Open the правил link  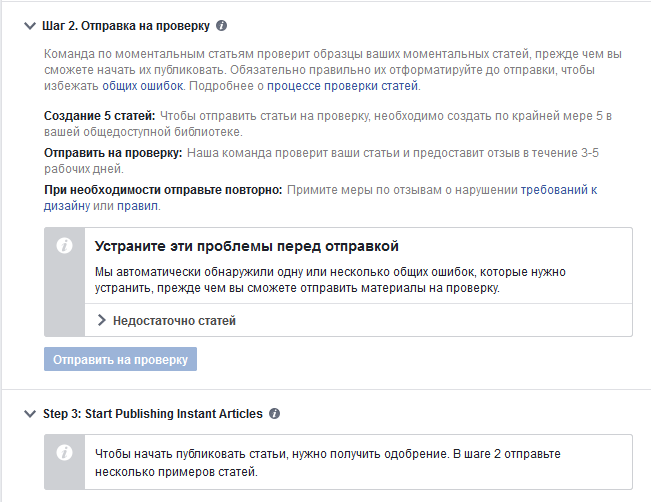(137, 206)
